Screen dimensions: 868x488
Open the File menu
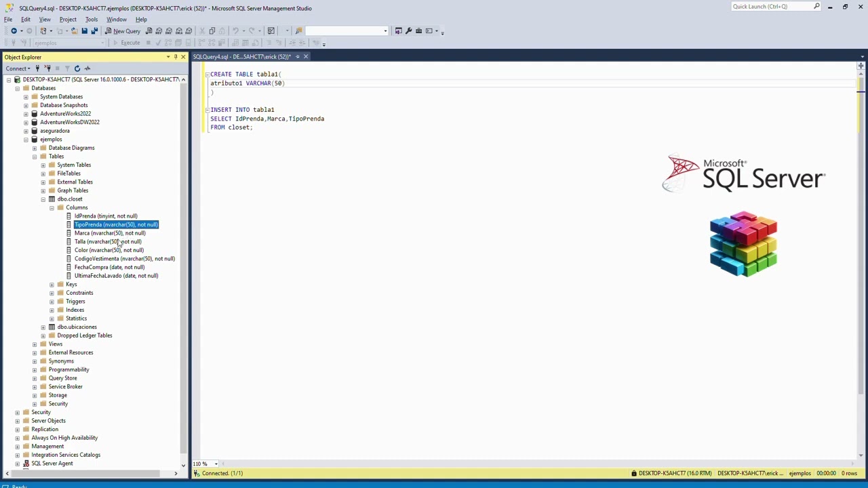click(x=8, y=19)
